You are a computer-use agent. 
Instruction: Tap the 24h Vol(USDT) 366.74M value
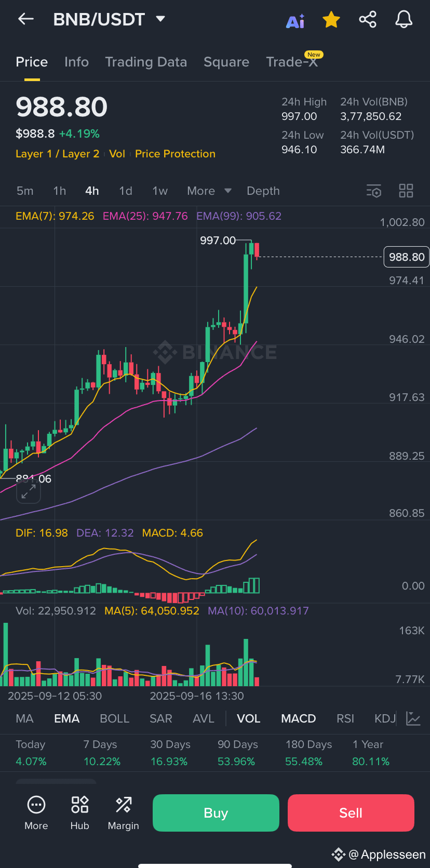(362, 150)
